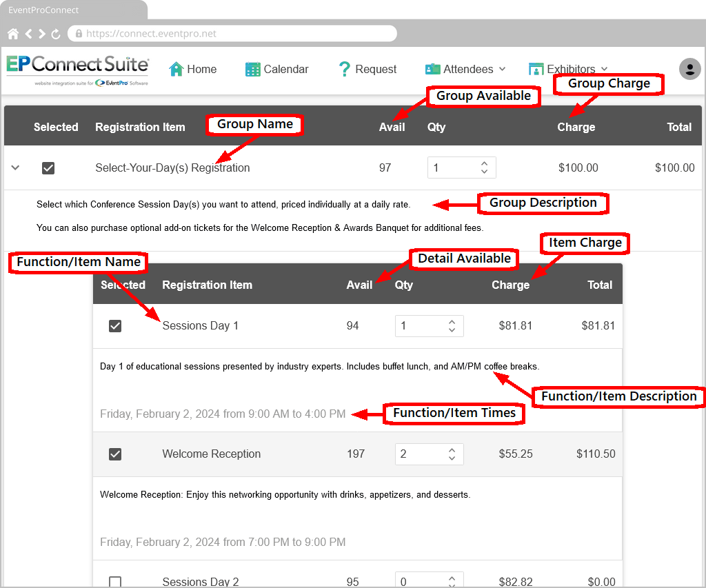Decrease Welcome Reception quantity
Viewport: 706px width, 588px height.
(x=452, y=458)
